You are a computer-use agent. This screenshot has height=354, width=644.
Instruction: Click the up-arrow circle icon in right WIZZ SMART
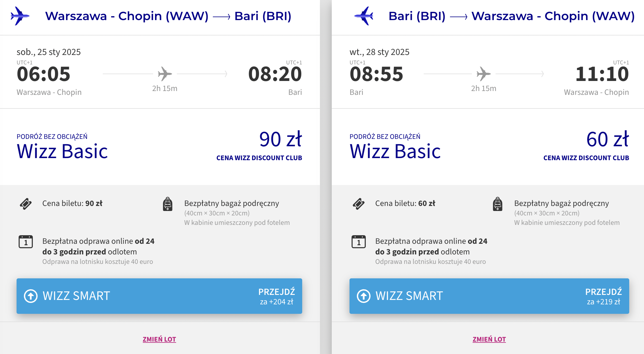[364, 296]
